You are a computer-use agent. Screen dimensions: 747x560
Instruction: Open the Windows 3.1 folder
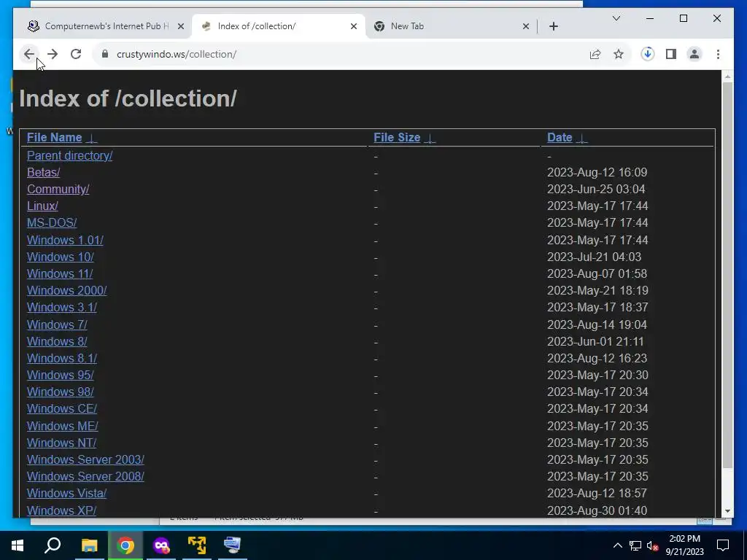(x=62, y=307)
